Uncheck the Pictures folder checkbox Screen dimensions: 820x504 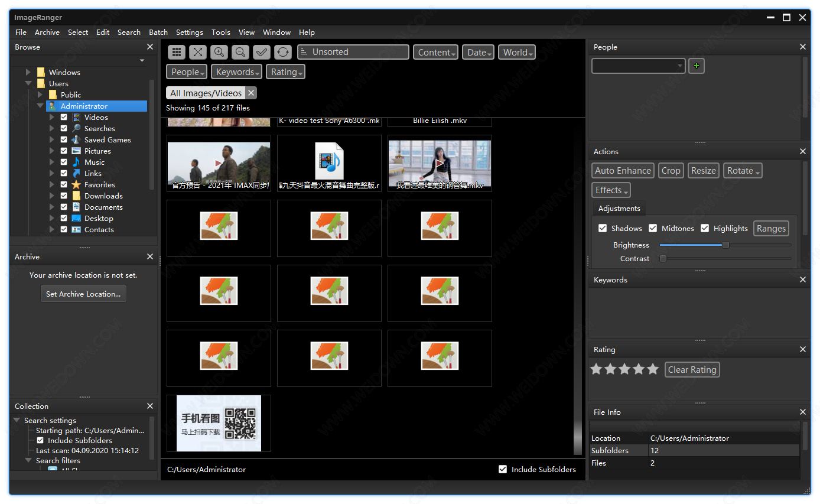pyautogui.click(x=64, y=151)
